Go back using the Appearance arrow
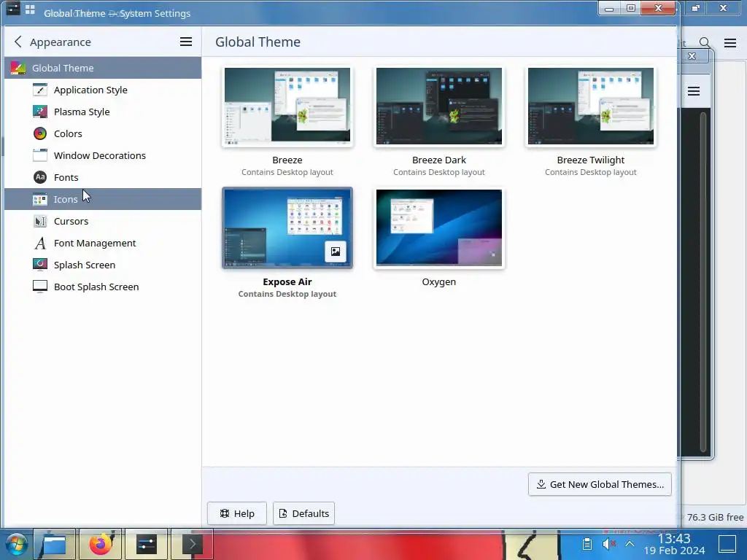This screenshot has width=747, height=560. pyautogui.click(x=18, y=42)
